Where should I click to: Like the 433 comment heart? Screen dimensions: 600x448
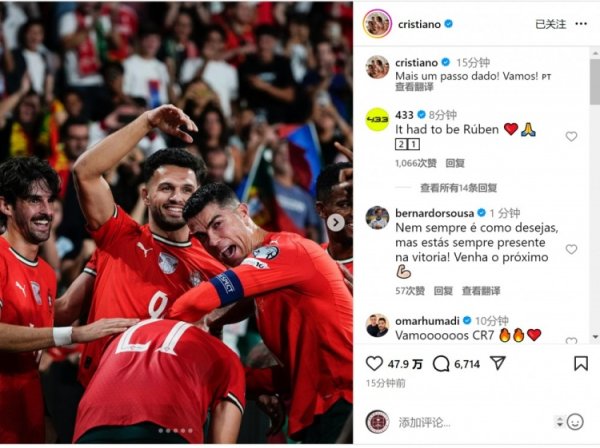coord(571,136)
